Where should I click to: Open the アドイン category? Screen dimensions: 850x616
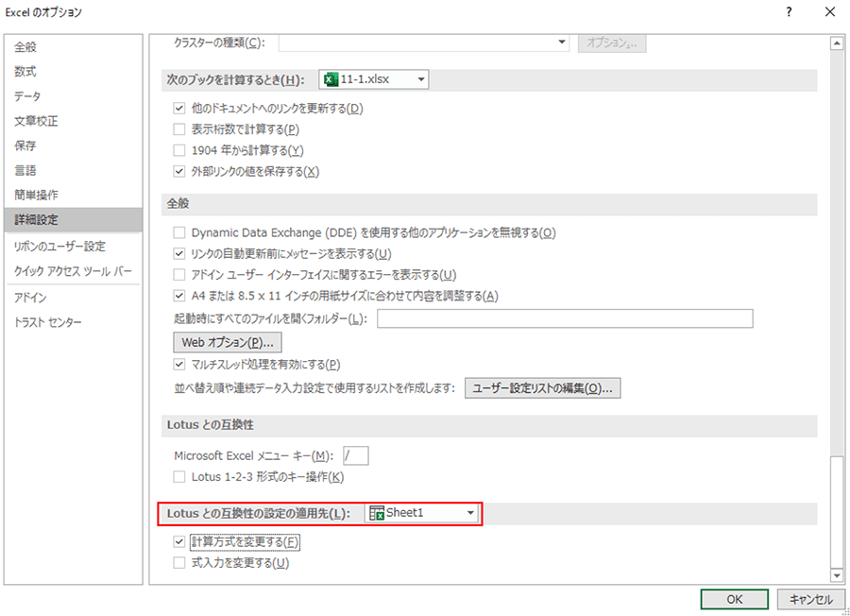[73, 298]
